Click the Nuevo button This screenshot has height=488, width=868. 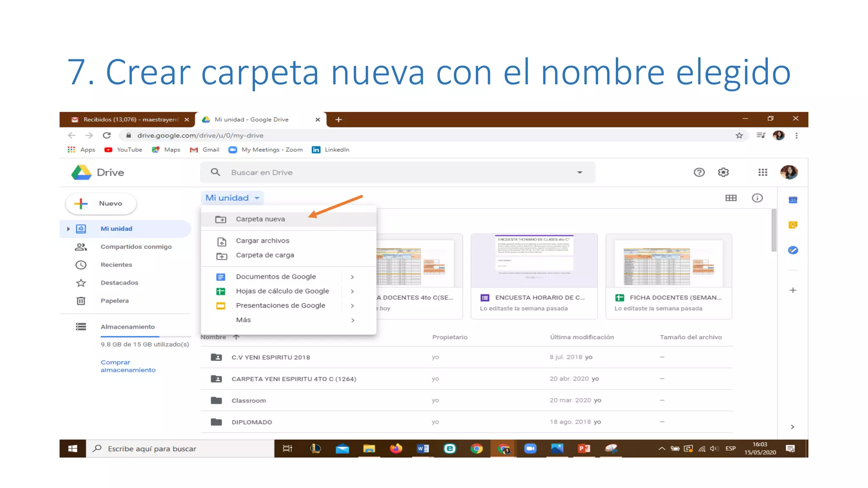[x=101, y=204]
